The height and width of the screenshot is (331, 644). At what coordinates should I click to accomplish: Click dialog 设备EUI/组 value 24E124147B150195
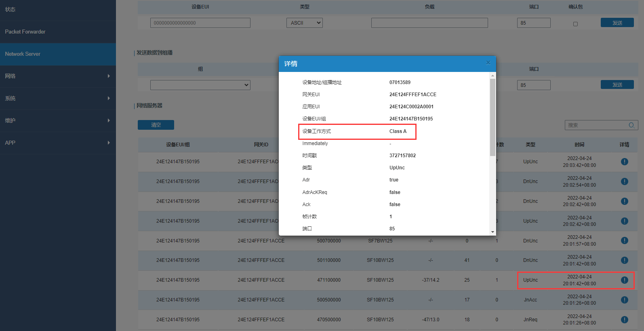pyautogui.click(x=411, y=119)
